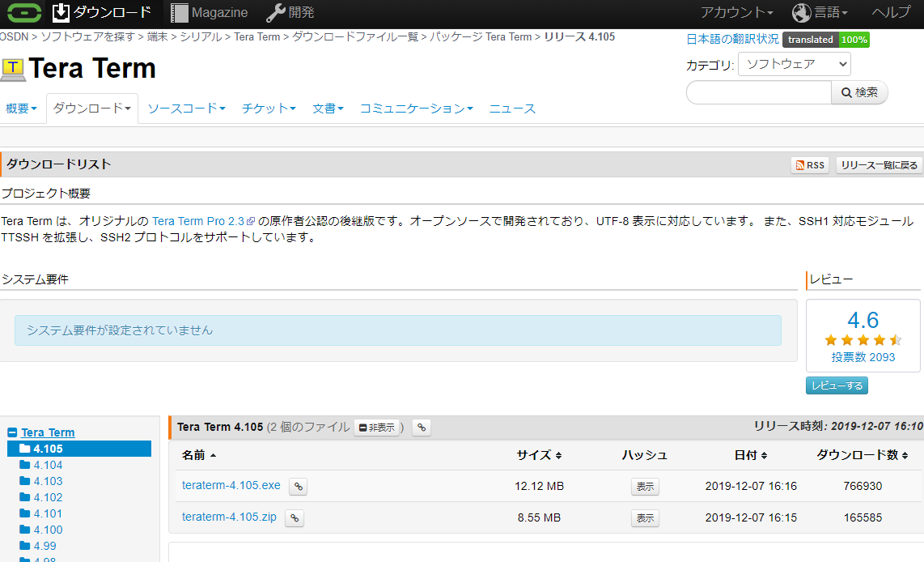Expand the コミュニケーション tab dropdown
Image resolution: width=924 pixels, height=562 pixels.
click(416, 109)
